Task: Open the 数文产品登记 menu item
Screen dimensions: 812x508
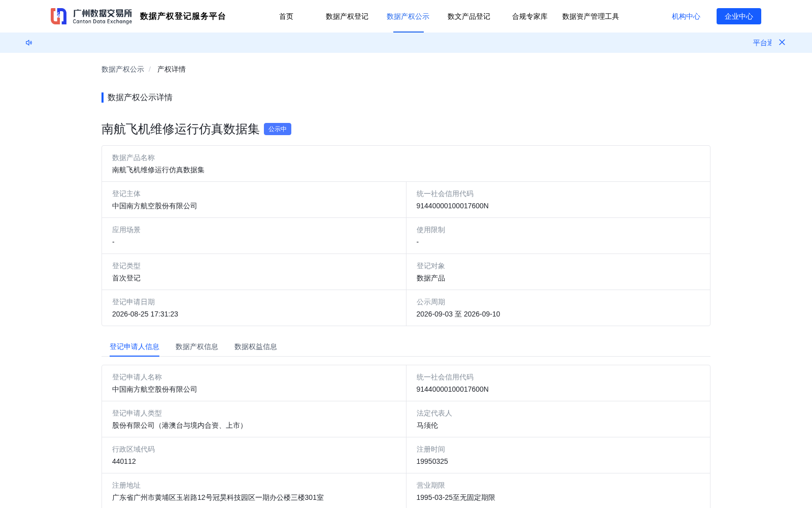Action: pyautogui.click(x=469, y=16)
